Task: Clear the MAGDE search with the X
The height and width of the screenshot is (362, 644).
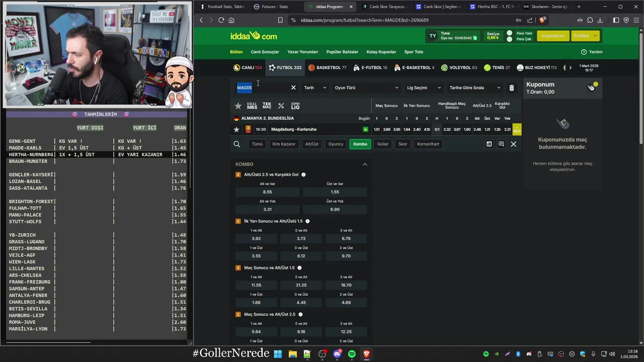Action: [293, 87]
